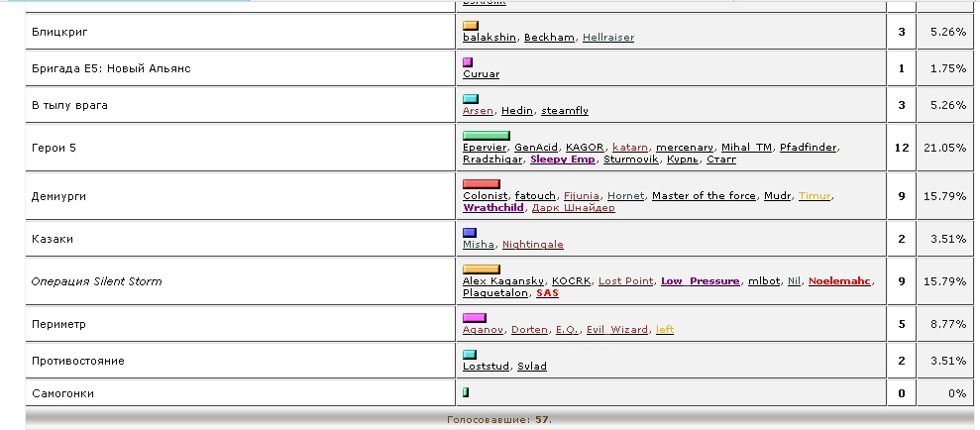Open Mudr user link

click(777, 196)
